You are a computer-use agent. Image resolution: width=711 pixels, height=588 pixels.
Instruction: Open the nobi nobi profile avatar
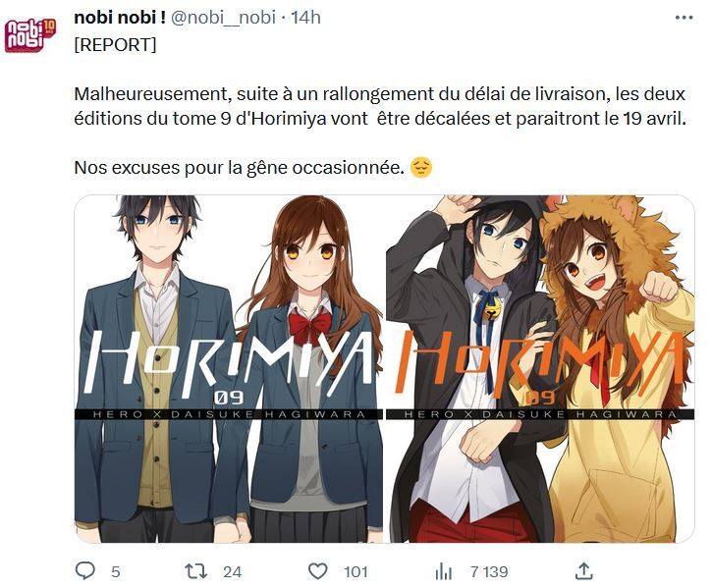tap(29, 35)
